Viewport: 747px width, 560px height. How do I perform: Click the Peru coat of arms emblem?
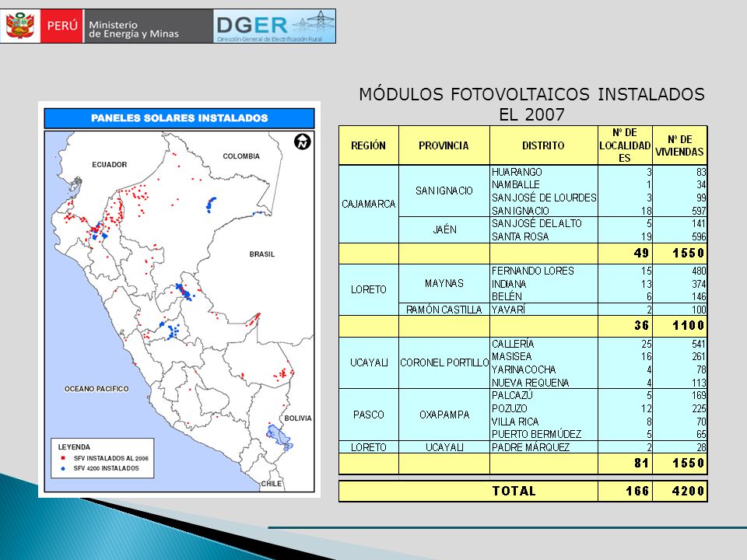(x=20, y=26)
